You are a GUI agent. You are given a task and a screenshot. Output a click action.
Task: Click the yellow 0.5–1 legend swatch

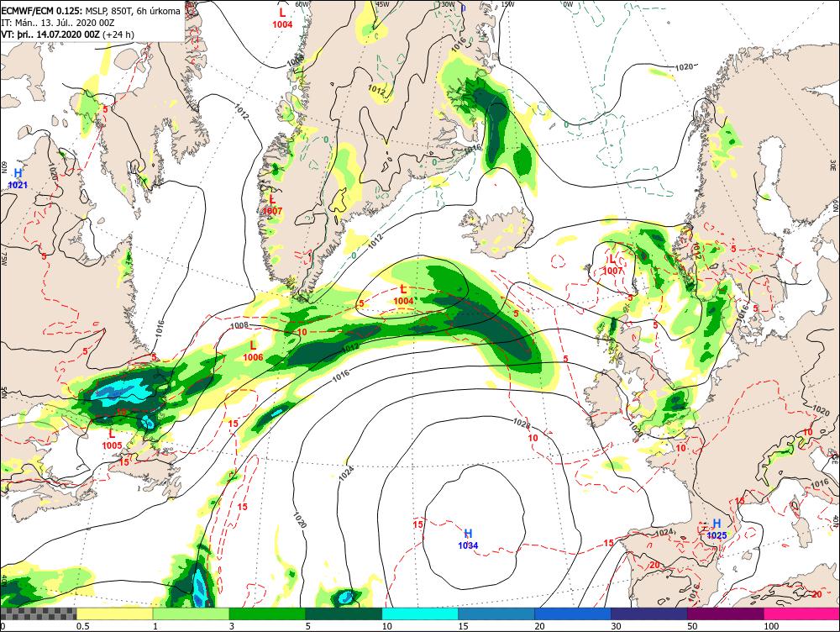coord(114,614)
